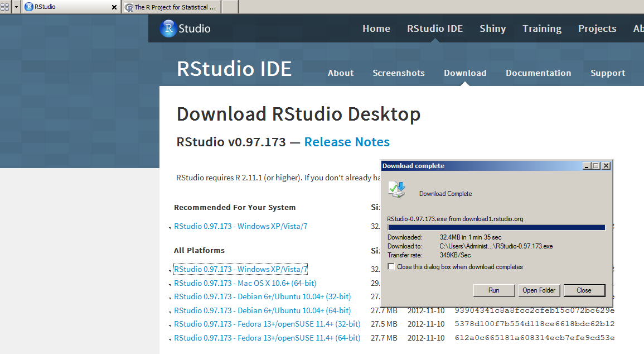The height and width of the screenshot is (354, 644).
Task: Download Fedora/openSUSE 64-bit RStudio package
Action: (267, 338)
